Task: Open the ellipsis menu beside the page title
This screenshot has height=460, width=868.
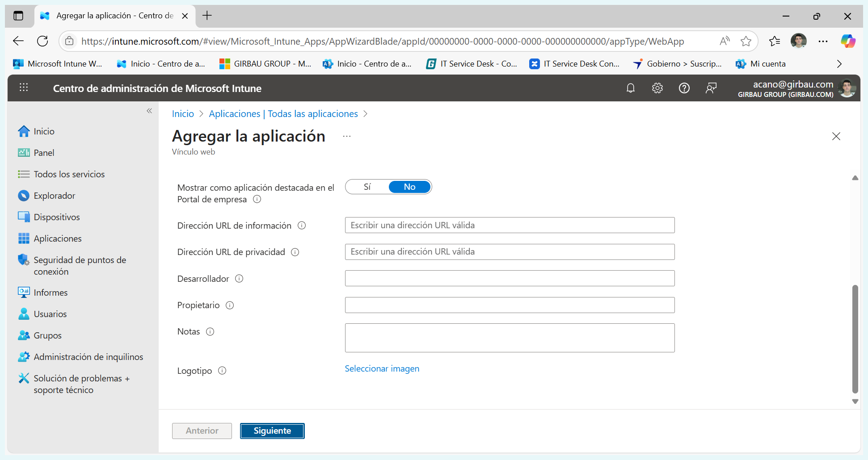Action: [x=346, y=136]
